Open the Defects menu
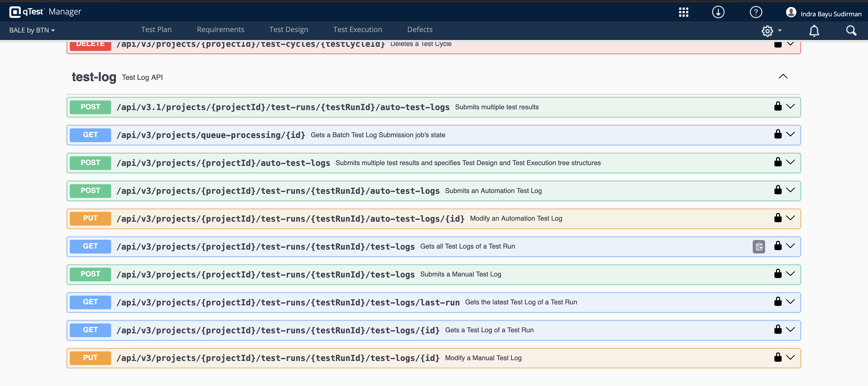This screenshot has height=386, width=868. [420, 29]
